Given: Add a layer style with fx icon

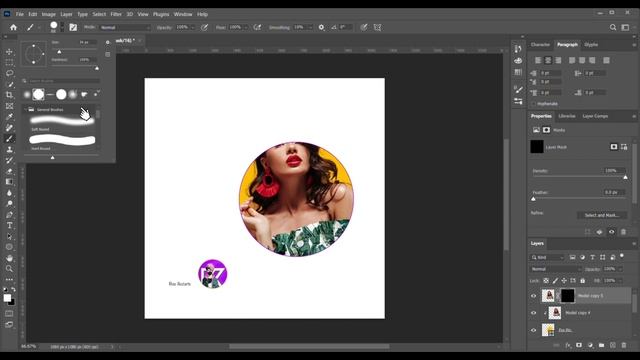Looking at the screenshot, I should coord(568,345).
